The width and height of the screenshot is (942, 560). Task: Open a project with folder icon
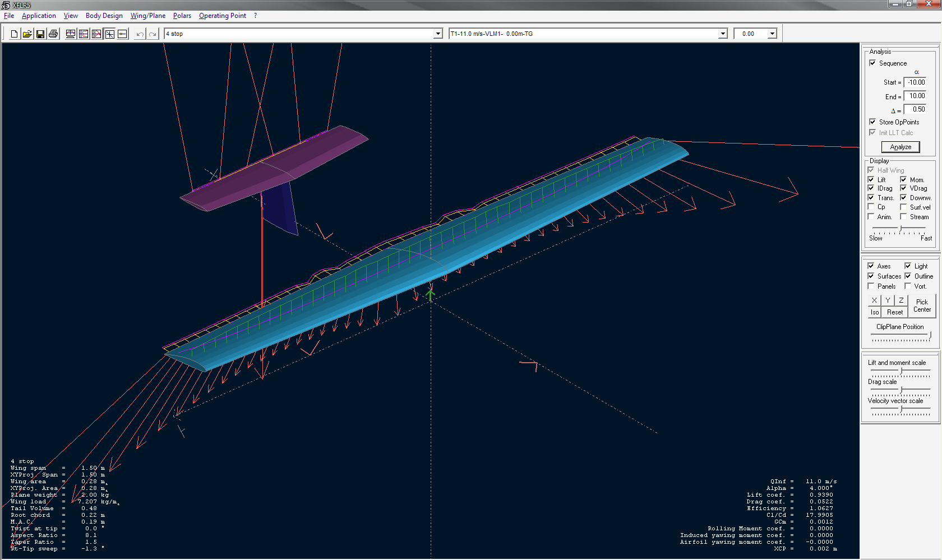click(27, 34)
